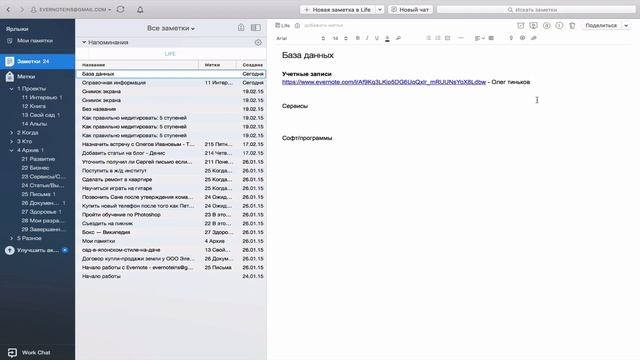640x360 pixels.
Task: Go forward with the right arrow
Action: 22,9
